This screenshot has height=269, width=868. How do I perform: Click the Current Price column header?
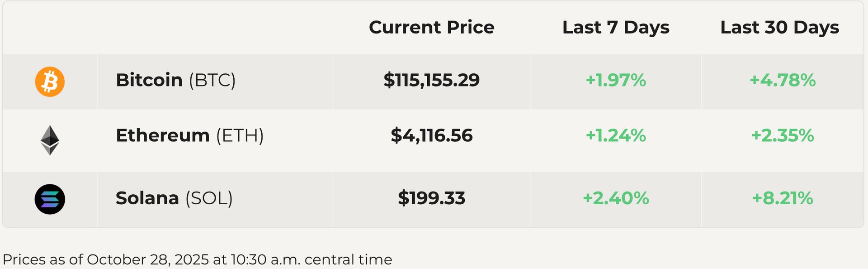(432, 27)
